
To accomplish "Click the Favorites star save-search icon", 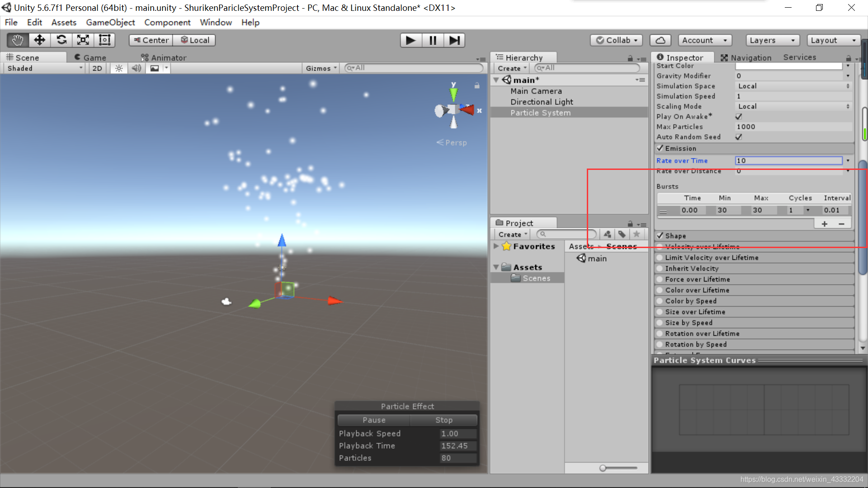I will [x=637, y=234].
